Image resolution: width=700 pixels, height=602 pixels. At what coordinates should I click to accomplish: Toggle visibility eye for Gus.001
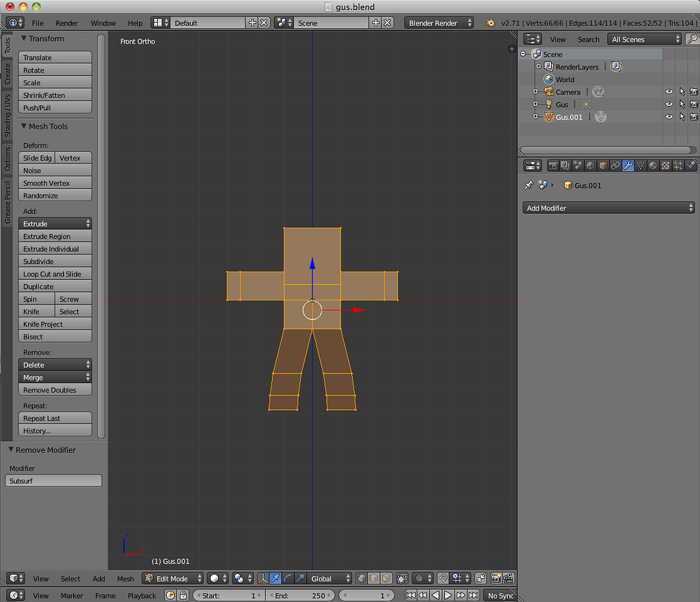coord(669,116)
